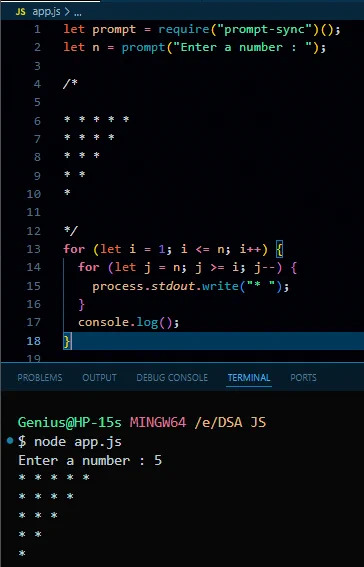Click MINGW64 text in terminal
364x567 pixels.
158,422
